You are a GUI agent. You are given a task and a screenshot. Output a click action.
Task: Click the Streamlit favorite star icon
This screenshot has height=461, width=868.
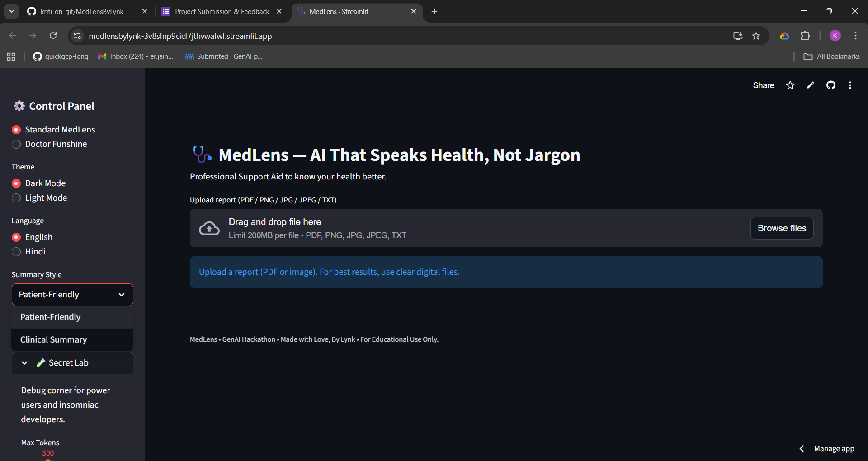(790, 85)
